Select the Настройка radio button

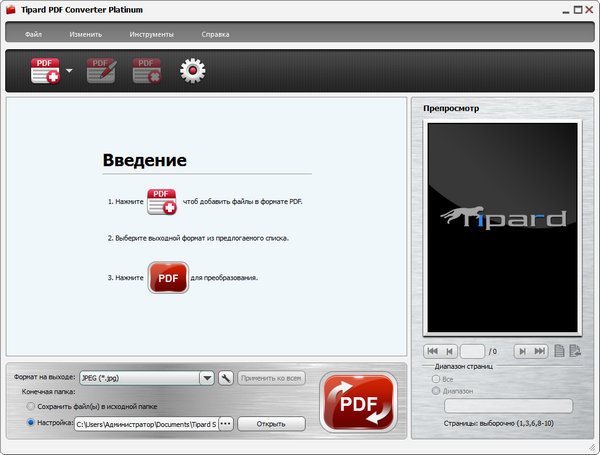pos(31,422)
